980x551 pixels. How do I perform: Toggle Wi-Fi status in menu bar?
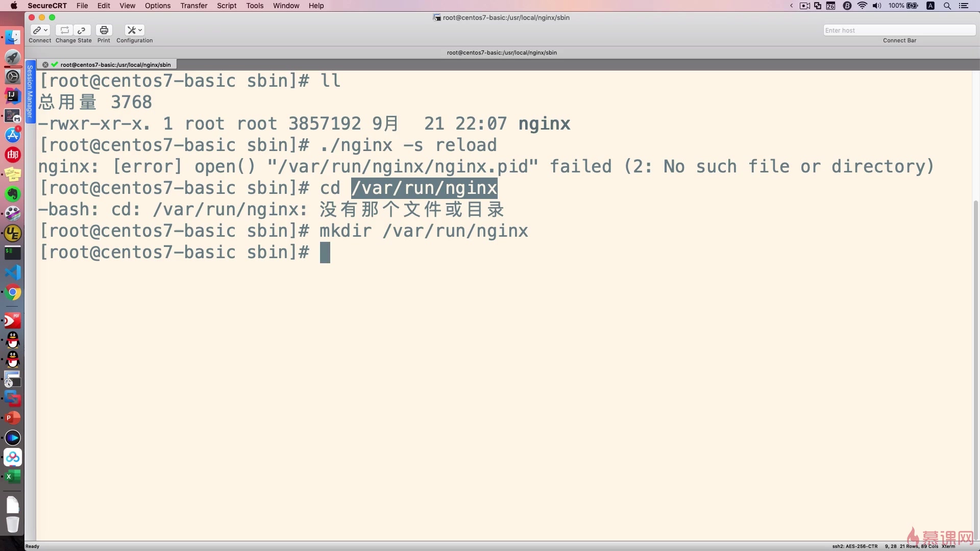tap(862, 6)
